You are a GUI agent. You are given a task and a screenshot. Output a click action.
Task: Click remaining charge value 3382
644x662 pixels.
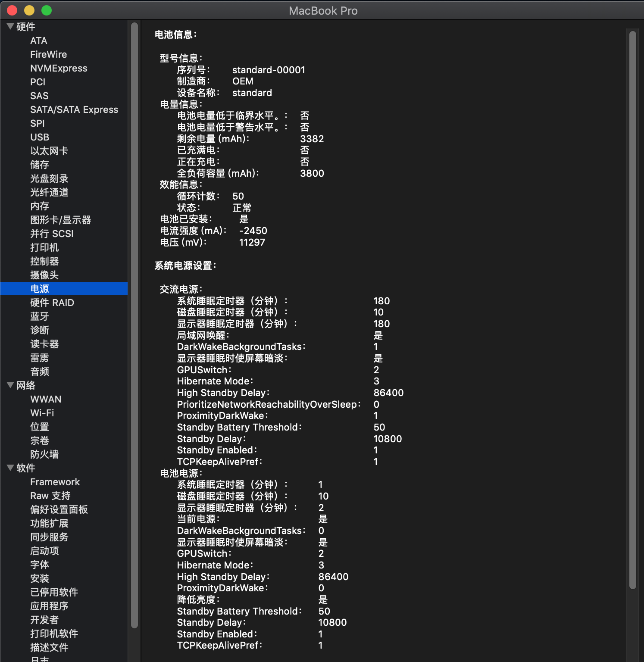[312, 139]
